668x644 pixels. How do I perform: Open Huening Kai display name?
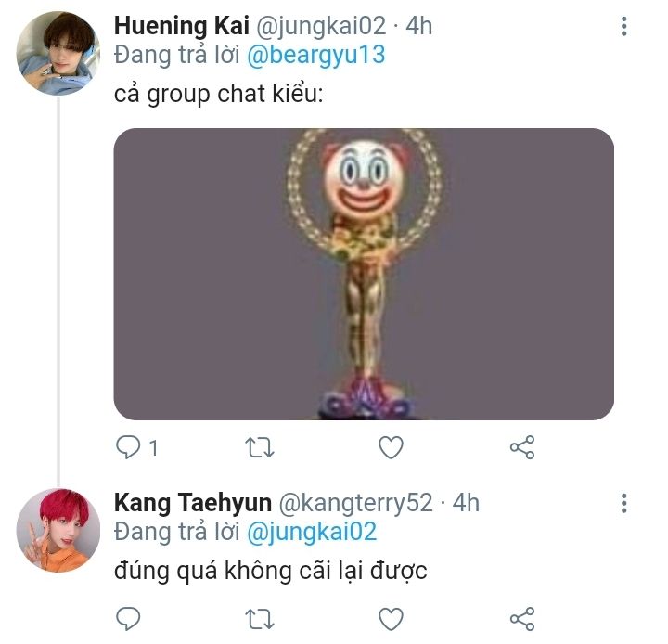[x=182, y=26]
